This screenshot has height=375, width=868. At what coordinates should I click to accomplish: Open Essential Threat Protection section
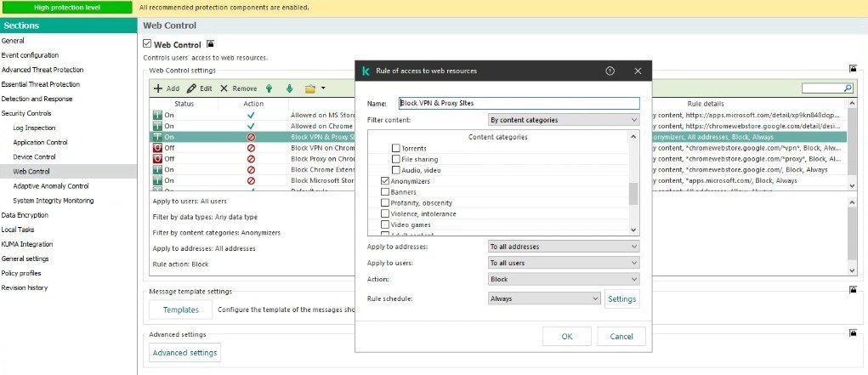coord(41,84)
